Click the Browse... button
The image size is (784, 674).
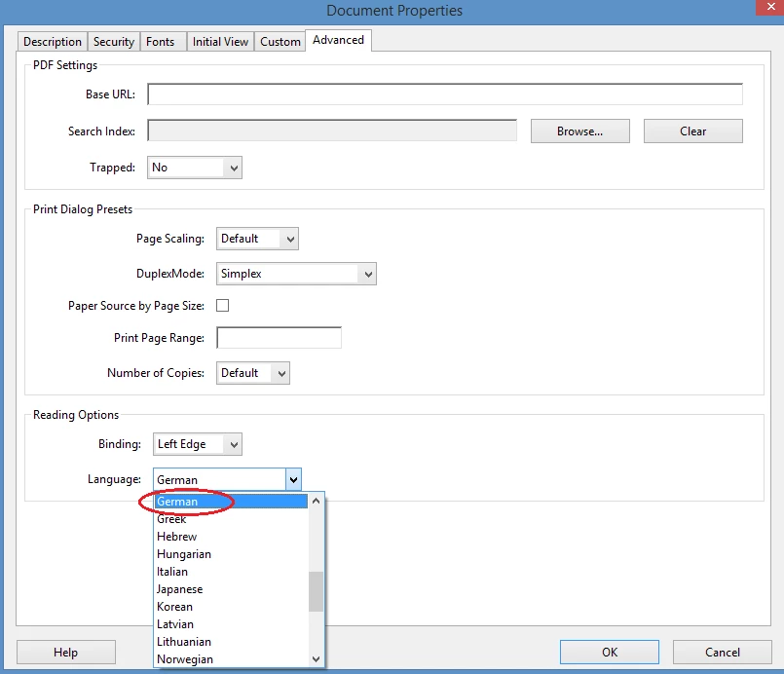point(580,131)
